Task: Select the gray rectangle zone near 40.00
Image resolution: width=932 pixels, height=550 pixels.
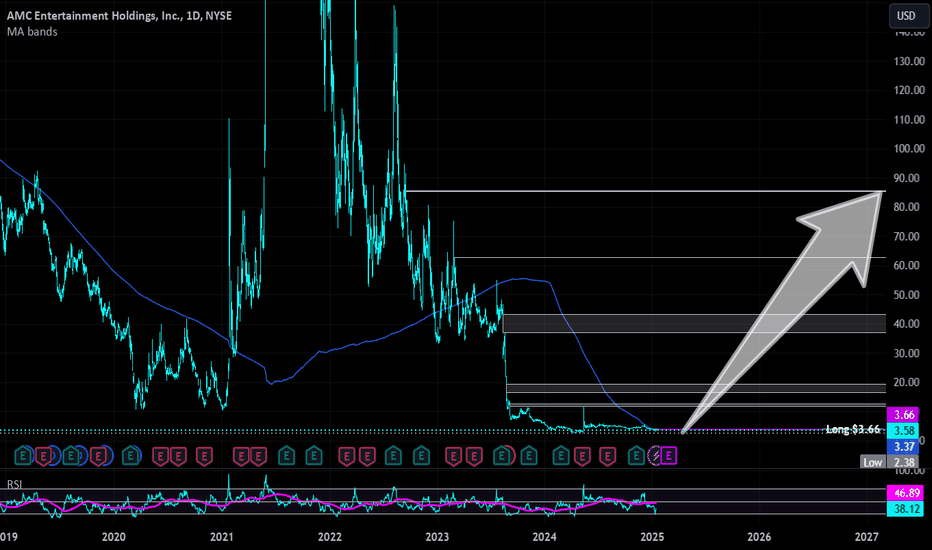Action: coord(694,323)
